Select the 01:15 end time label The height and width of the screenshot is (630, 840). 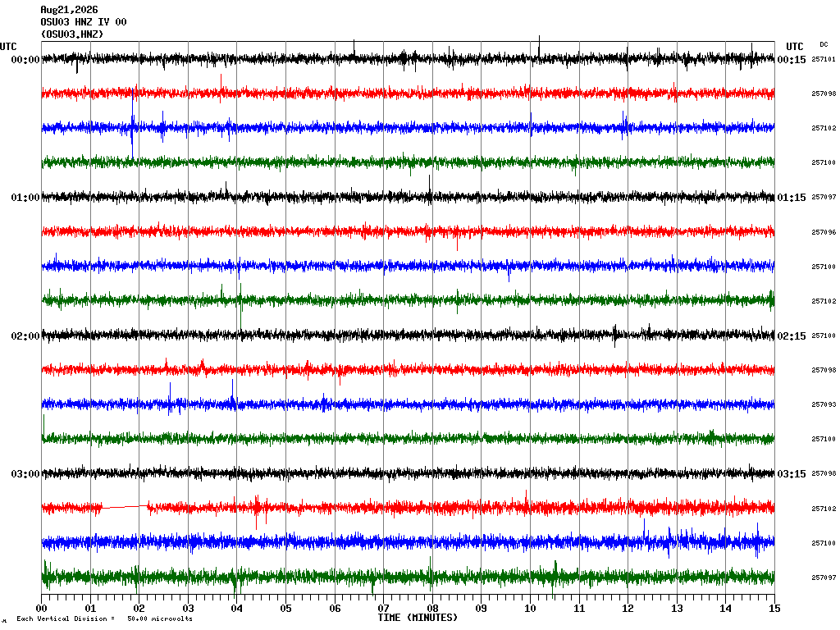click(x=792, y=198)
